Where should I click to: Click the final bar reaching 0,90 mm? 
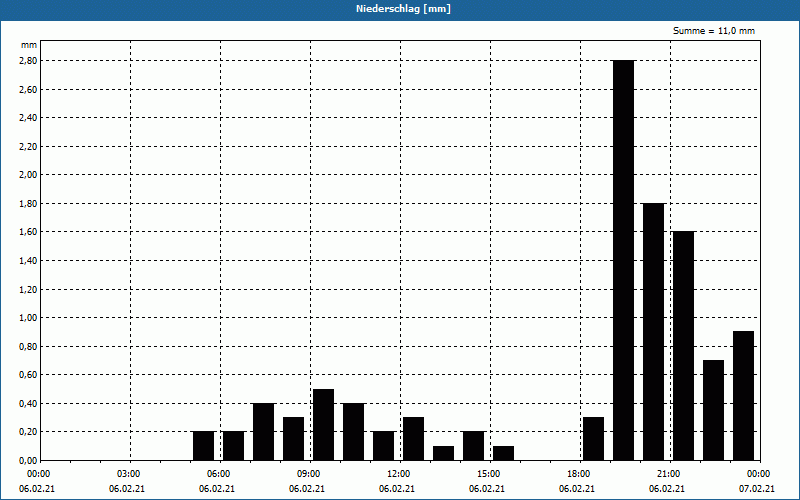click(743, 396)
